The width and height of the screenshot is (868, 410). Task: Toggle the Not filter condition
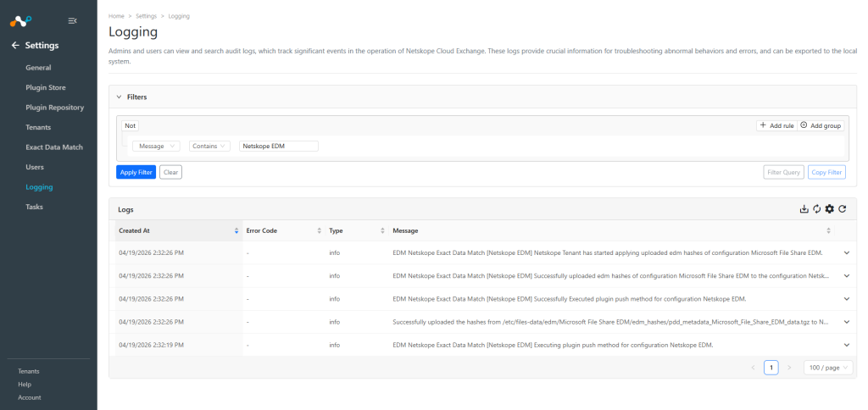click(x=130, y=125)
